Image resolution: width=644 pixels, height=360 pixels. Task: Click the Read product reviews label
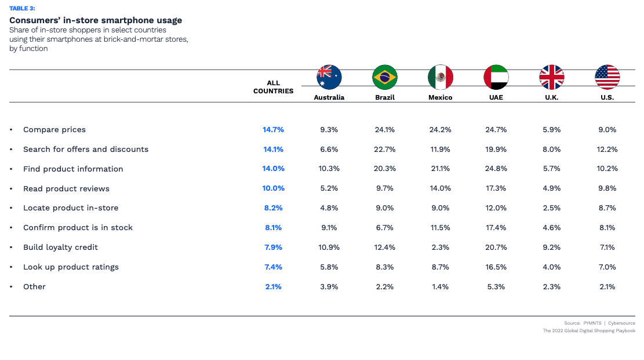pyautogui.click(x=66, y=189)
